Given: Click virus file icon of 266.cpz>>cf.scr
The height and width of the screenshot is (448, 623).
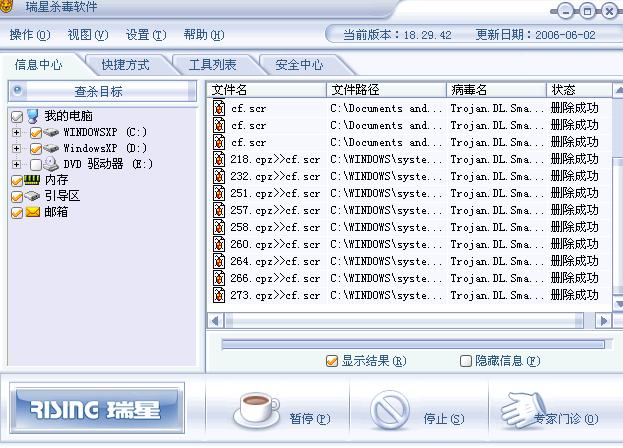Looking at the screenshot, I should point(219,278).
